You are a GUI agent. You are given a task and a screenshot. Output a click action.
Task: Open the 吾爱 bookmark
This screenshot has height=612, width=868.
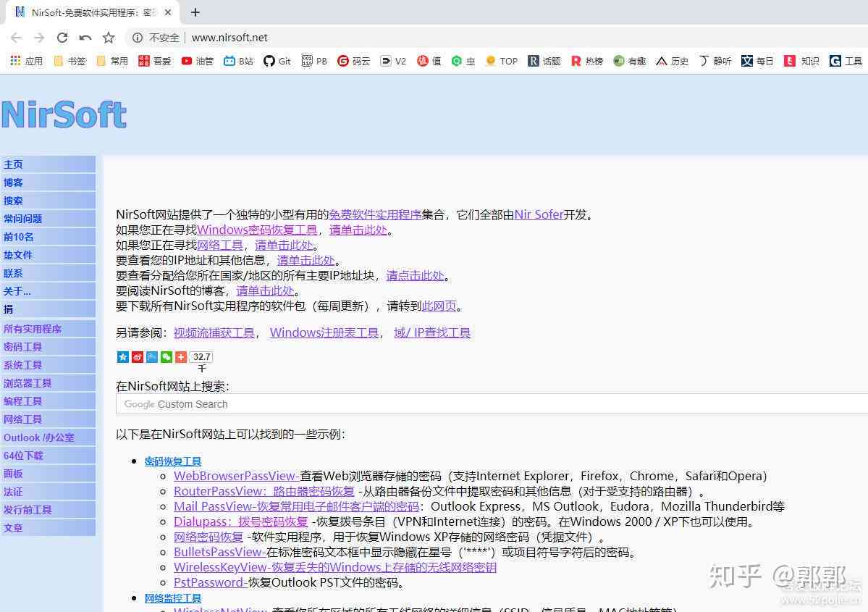[x=154, y=61]
